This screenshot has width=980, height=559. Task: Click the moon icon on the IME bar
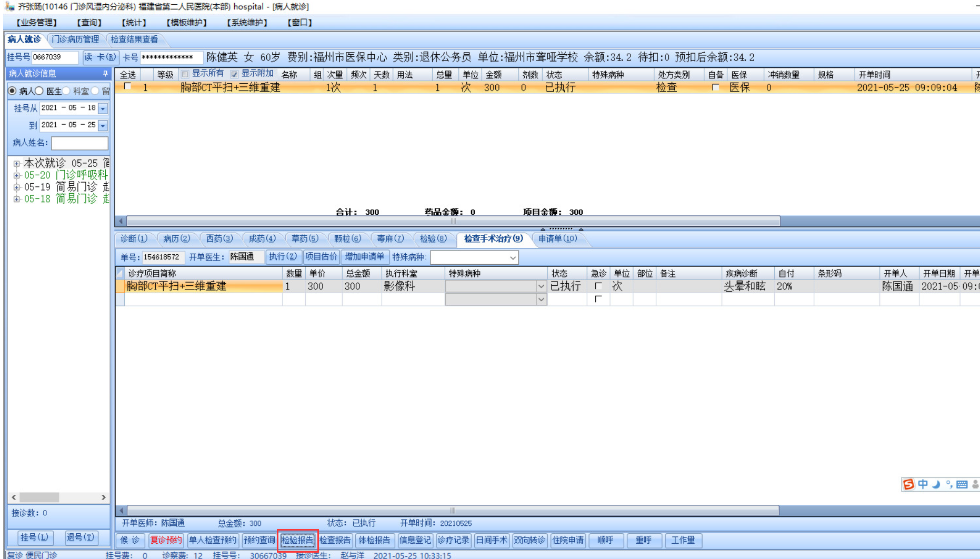pos(936,484)
